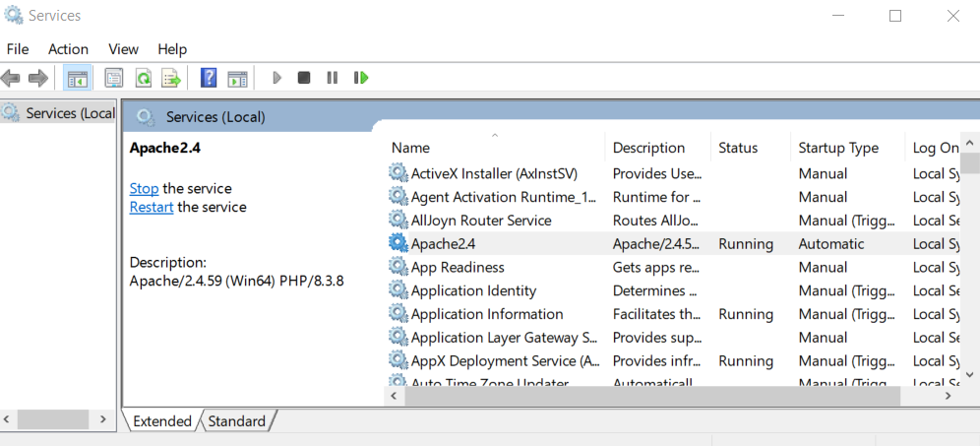This screenshot has width=980, height=446.
Task: Select AppX Deployment Service name
Action: pos(506,361)
